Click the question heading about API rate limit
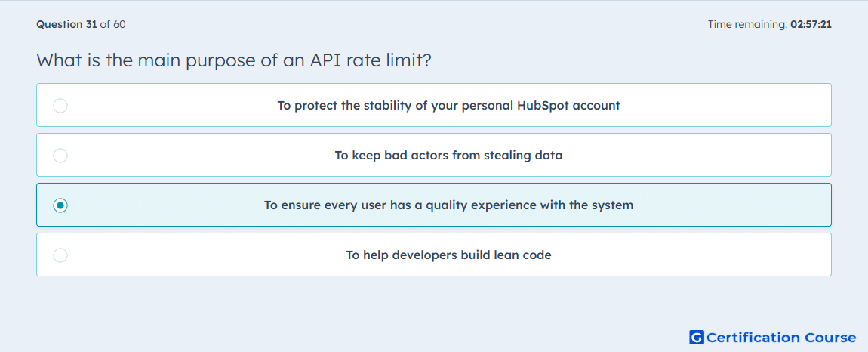The height and width of the screenshot is (352, 868). tap(234, 60)
